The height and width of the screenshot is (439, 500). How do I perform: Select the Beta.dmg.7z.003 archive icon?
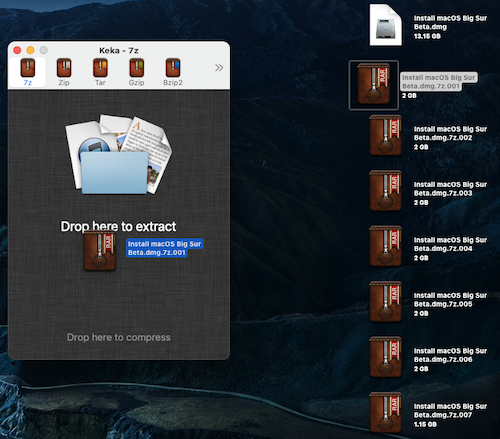click(385, 191)
